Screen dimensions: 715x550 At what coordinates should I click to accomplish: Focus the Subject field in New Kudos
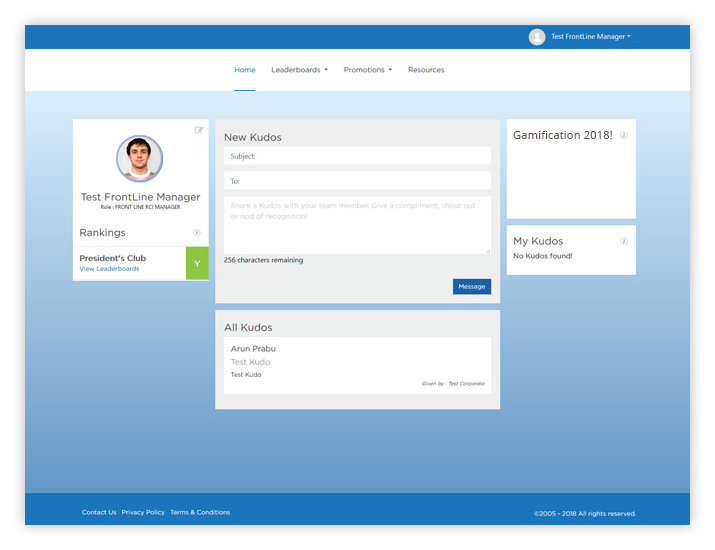(357, 156)
